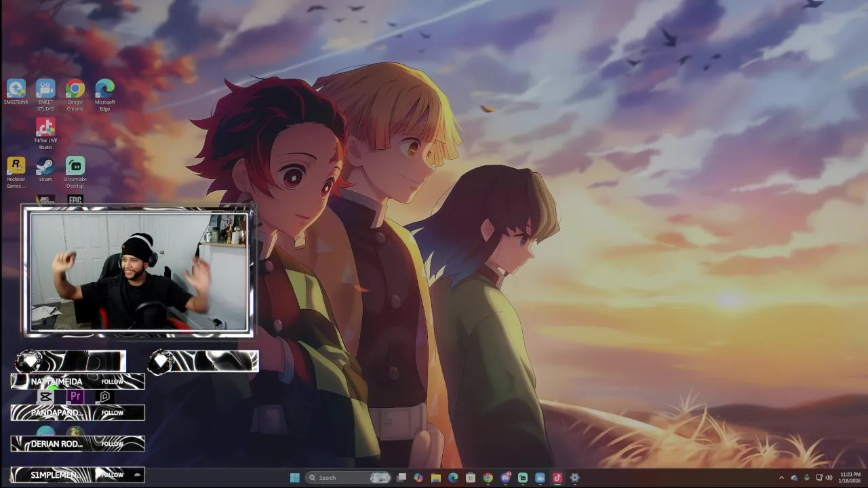Viewport: 868px width, 488px height.
Task: Open Google Chrome from the taskbar
Action: point(488,478)
